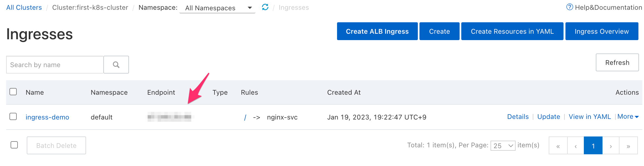Go to the previous page arrow
644x166 pixels.
click(x=575, y=145)
